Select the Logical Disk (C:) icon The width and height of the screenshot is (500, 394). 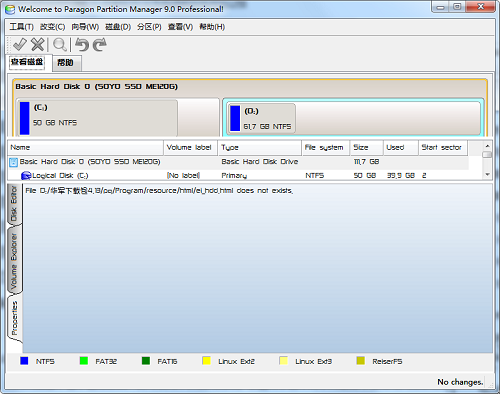[x=26, y=176]
